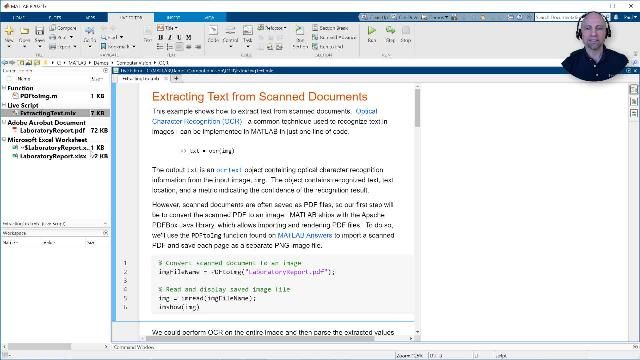
Task: Toggle Bold formatting
Action: pos(160,38)
